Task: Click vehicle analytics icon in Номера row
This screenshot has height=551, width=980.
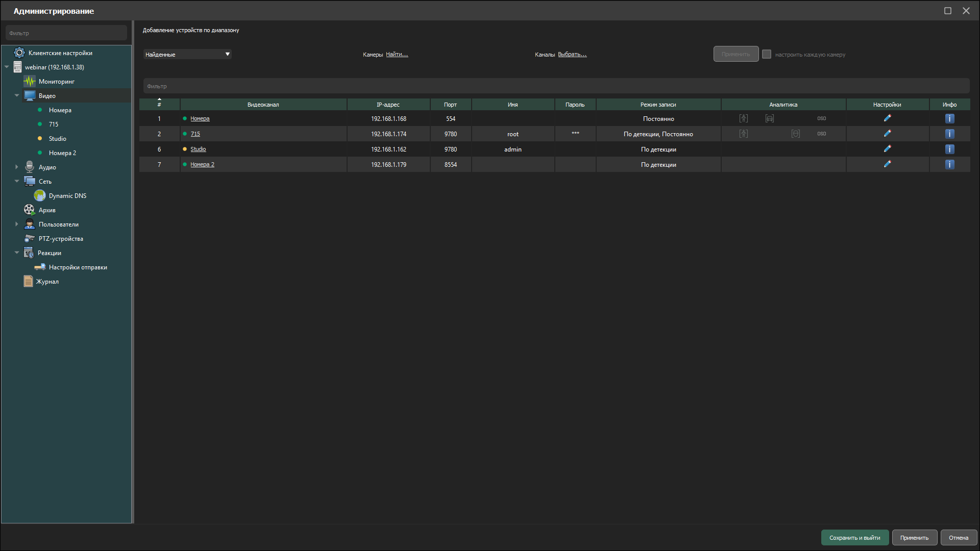Action: tap(769, 118)
